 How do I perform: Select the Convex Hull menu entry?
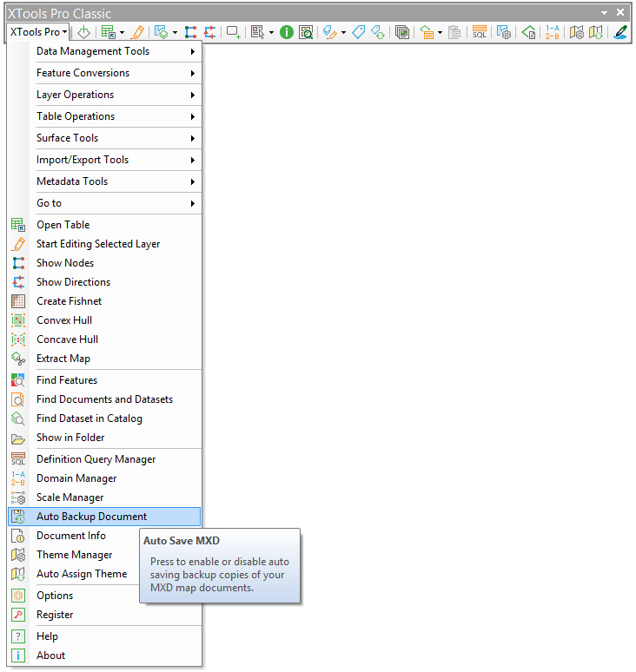104,320
